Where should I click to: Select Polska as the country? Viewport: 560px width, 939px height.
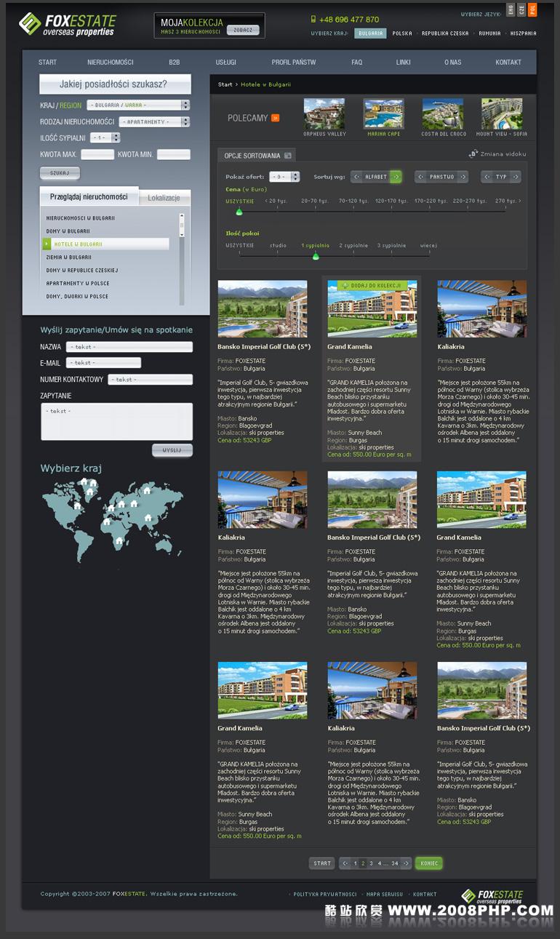coord(402,33)
